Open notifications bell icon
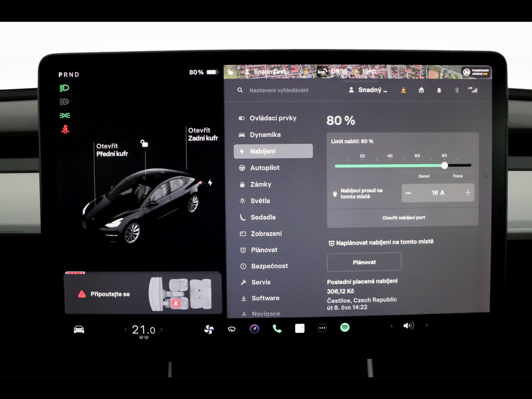Viewport: 532px width, 399px height. 439,90
